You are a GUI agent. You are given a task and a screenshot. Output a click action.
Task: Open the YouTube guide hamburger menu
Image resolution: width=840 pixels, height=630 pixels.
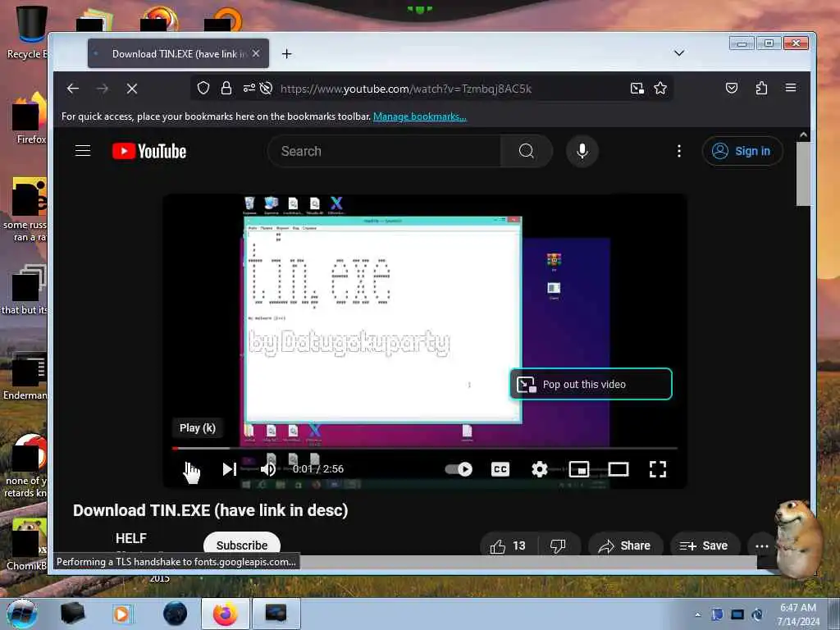tap(83, 151)
